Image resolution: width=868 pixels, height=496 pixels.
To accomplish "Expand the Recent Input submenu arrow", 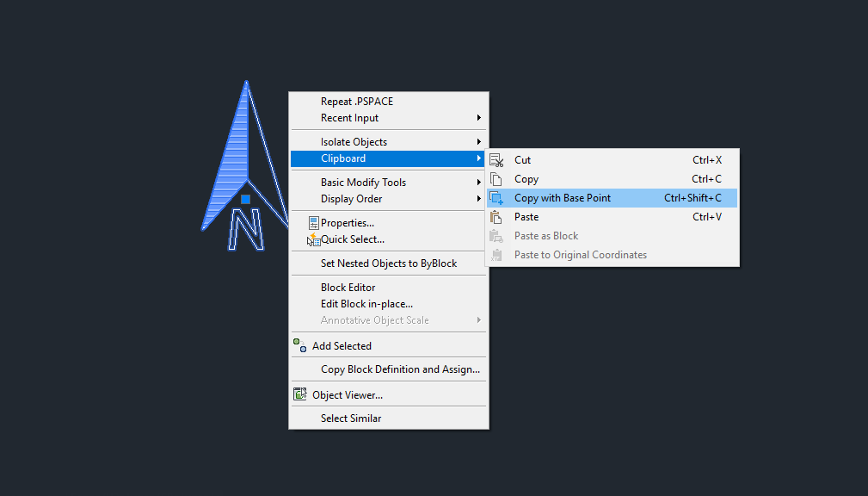I will (x=479, y=117).
